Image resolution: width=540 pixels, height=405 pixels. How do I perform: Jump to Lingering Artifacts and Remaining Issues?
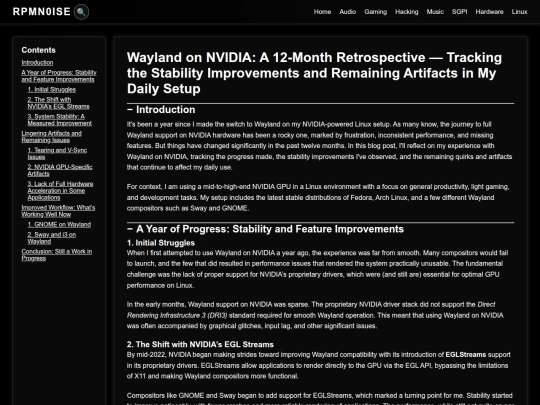tap(52, 137)
